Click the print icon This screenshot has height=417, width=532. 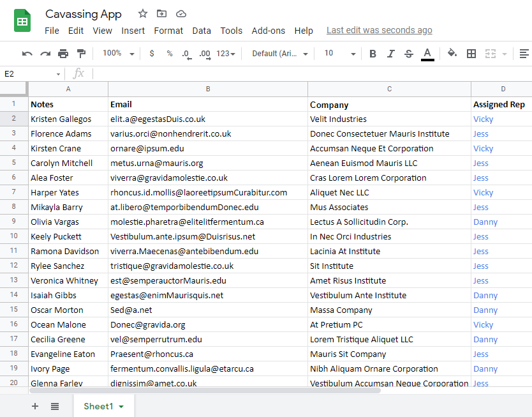pyautogui.click(x=63, y=54)
